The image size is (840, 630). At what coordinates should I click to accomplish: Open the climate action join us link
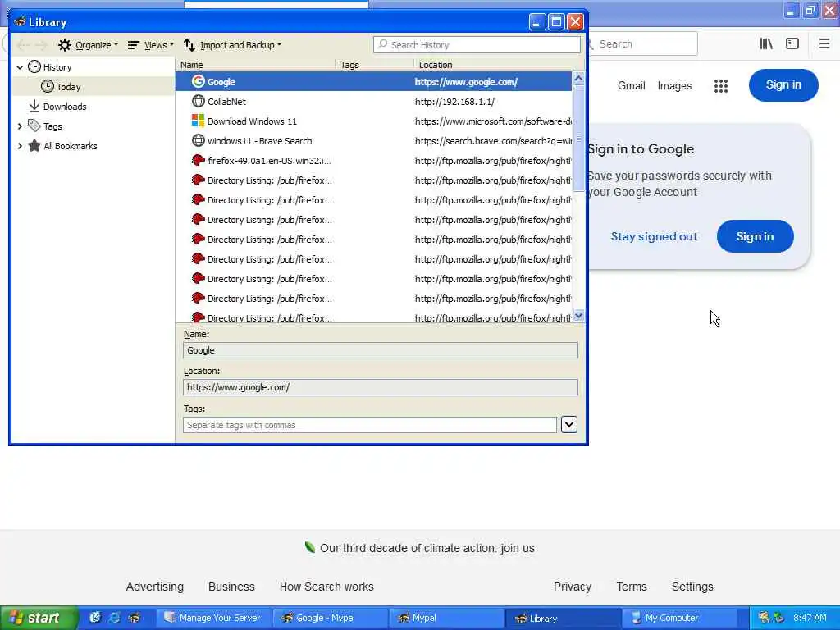(427, 548)
